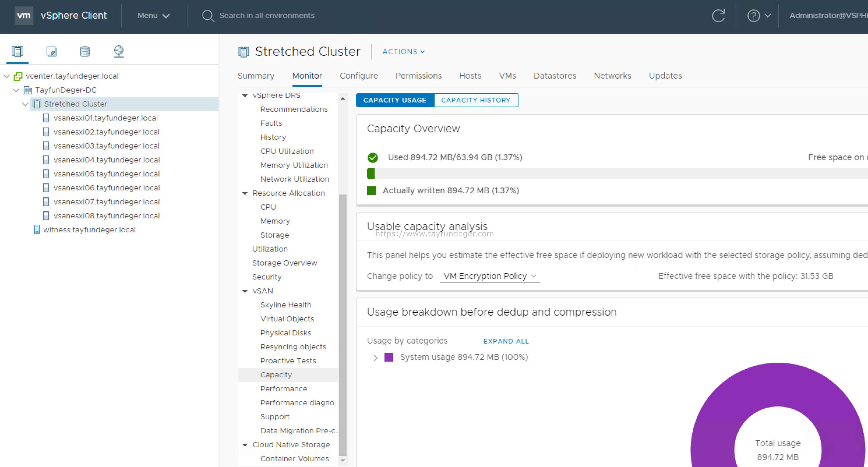Open the VMs and Templates inventory view icon
Viewport: 868px width, 467px height.
click(x=51, y=51)
